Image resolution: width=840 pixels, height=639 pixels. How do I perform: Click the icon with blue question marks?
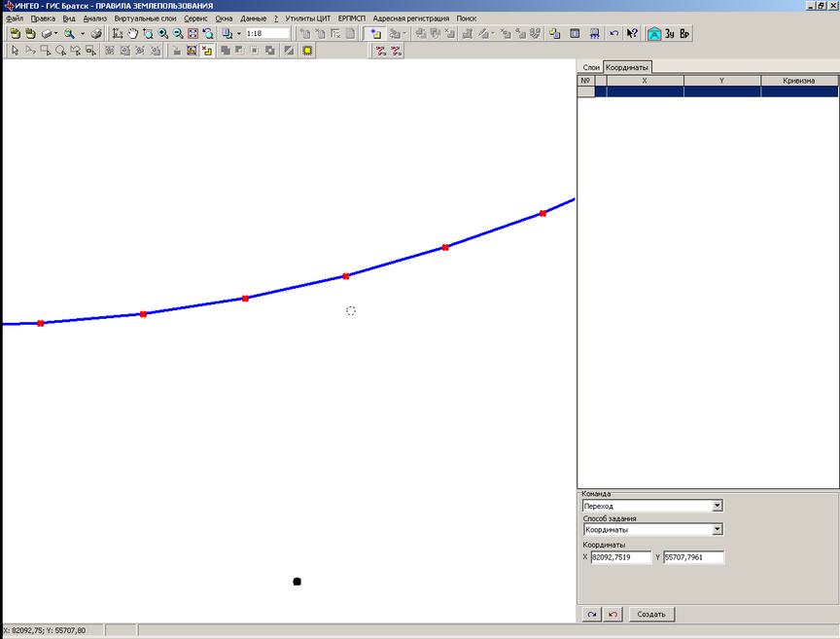coord(594,34)
